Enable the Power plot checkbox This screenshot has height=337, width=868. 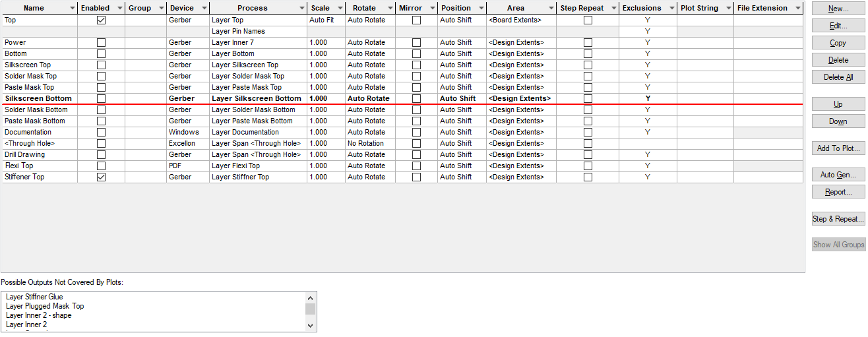(101, 43)
